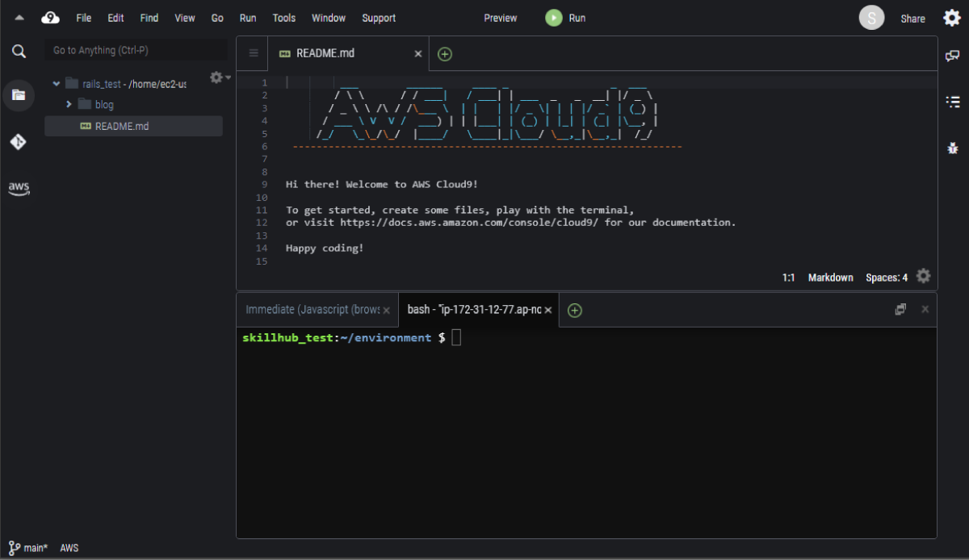969x560 pixels.
Task: Open the AWS toolkit sidebar icon
Action: pyautogui.click(x=19, y=189)
